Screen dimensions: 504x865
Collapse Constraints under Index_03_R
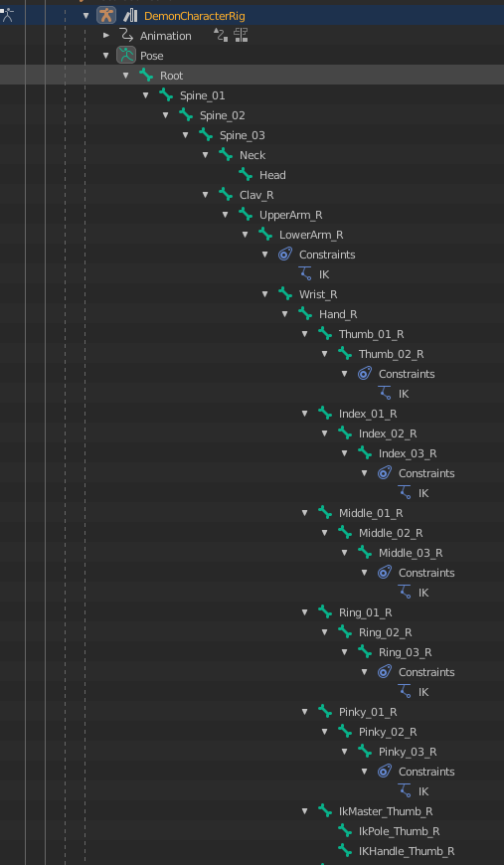coord(365,473)
